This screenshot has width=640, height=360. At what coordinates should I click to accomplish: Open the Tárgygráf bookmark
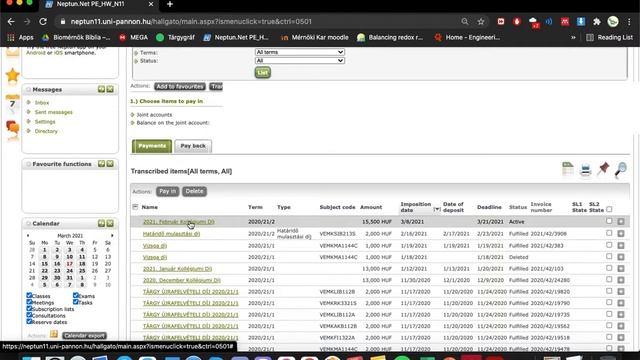point(176,38)
